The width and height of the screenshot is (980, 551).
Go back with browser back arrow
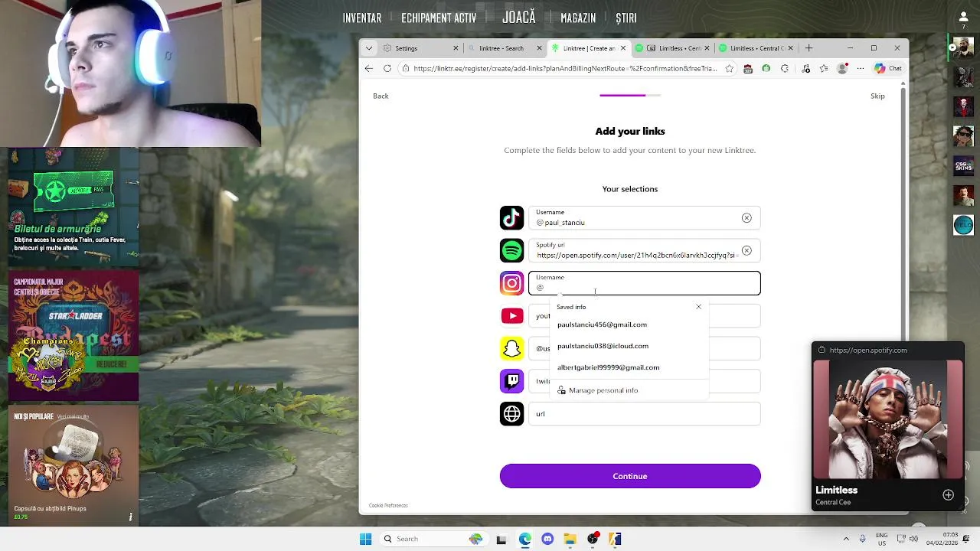[369, 68]
